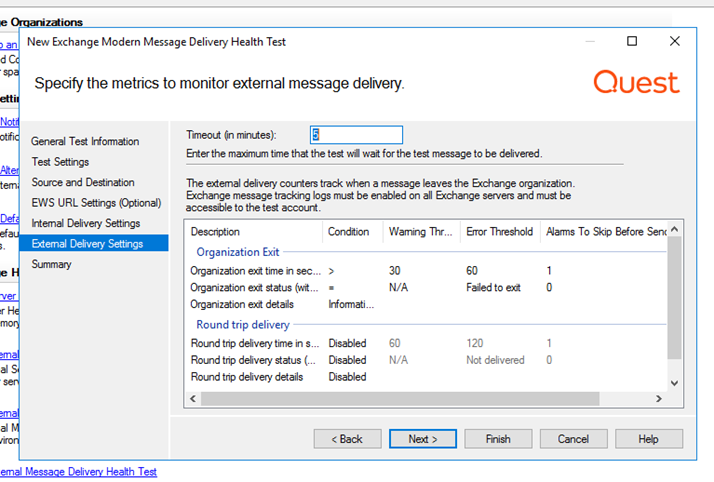Click error threshold value 60 for exit time
This screenshot has width=714, height=482.
[x=472, y=271]
